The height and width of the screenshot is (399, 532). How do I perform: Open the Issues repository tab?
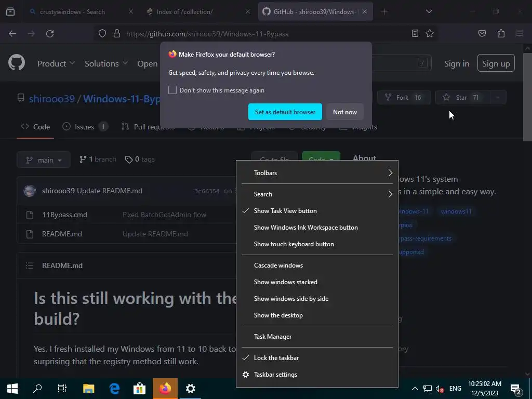[85, 127]
